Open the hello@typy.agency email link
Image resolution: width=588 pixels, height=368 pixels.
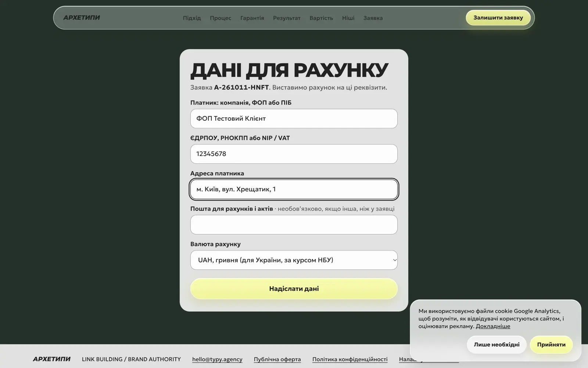point(217,359)
